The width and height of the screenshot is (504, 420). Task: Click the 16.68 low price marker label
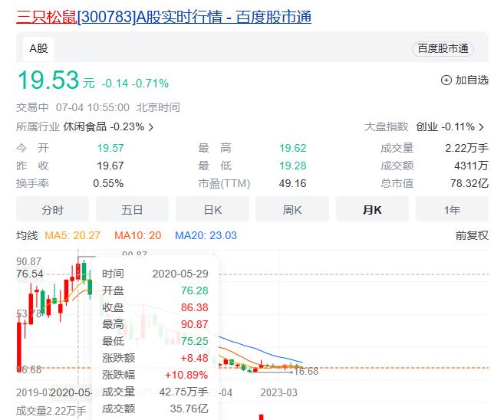306,371
